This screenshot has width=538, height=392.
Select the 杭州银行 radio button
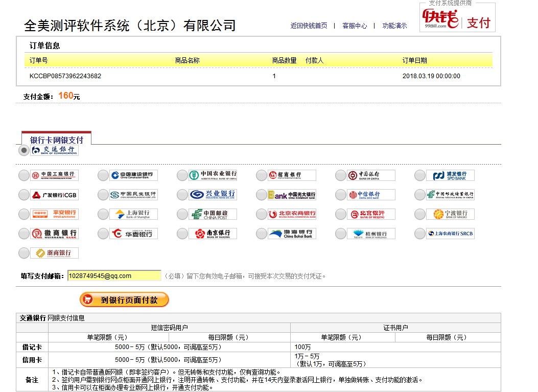[x=341, y=234]
